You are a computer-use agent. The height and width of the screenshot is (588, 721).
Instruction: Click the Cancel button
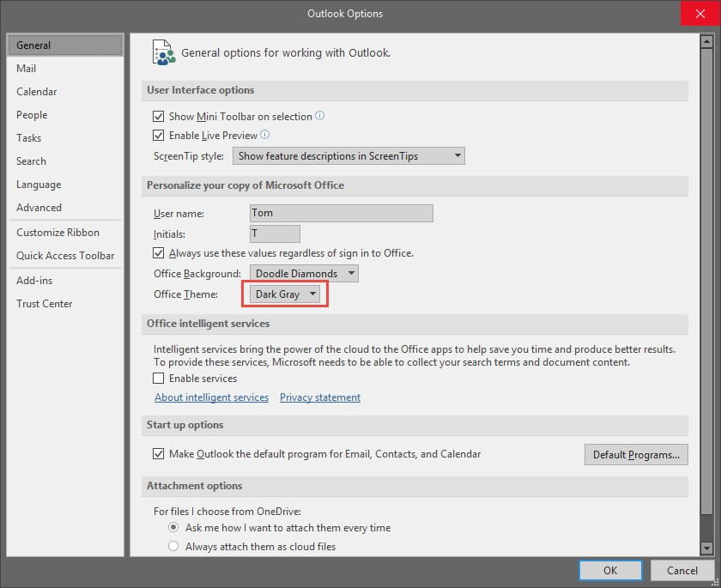(x=682, y=571)
